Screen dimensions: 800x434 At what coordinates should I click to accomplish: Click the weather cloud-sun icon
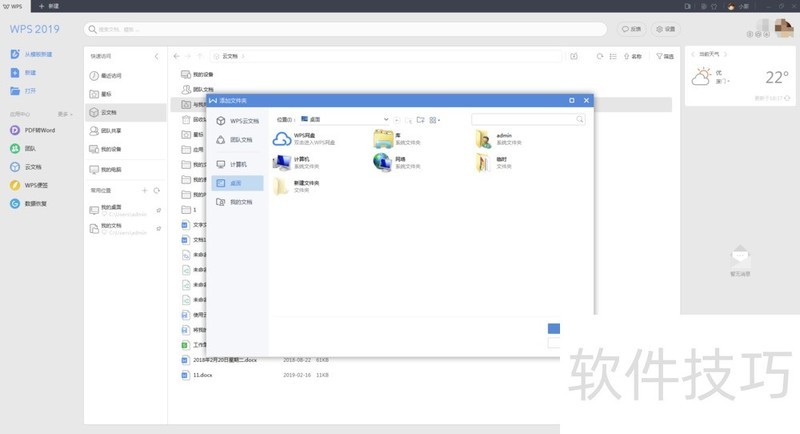701,76
